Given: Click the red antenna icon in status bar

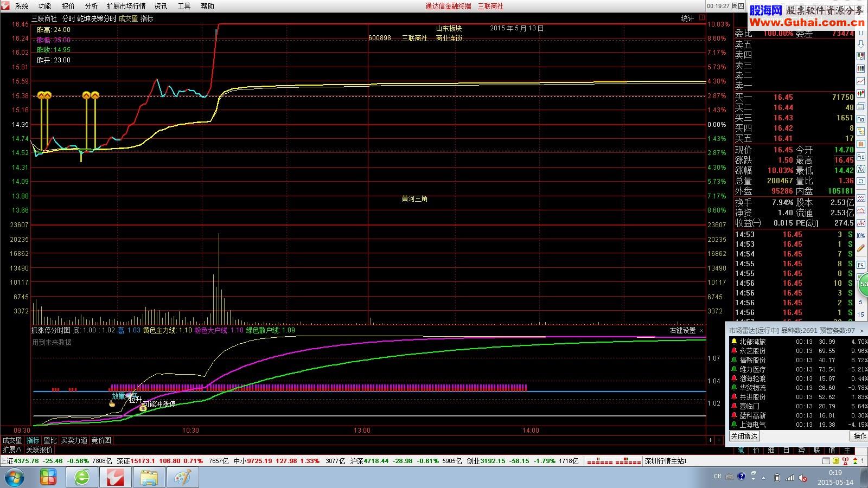Looking at the screenshot, I should coord(845,461).
